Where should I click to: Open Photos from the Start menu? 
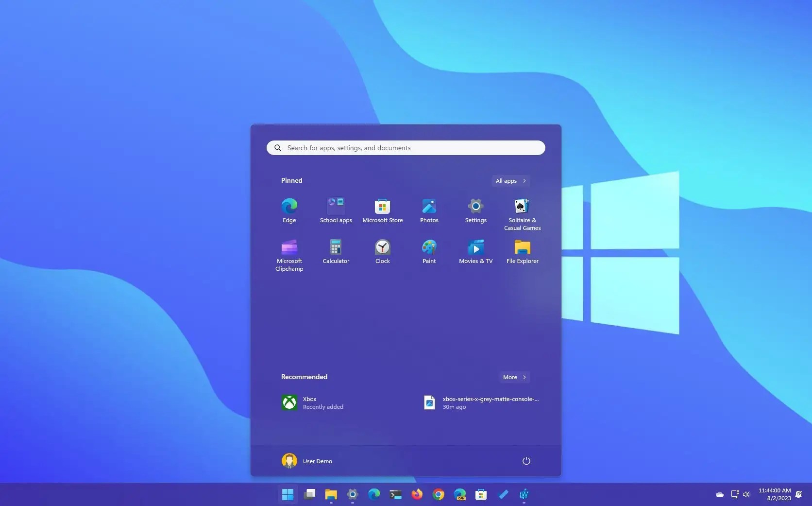(429, 210)
